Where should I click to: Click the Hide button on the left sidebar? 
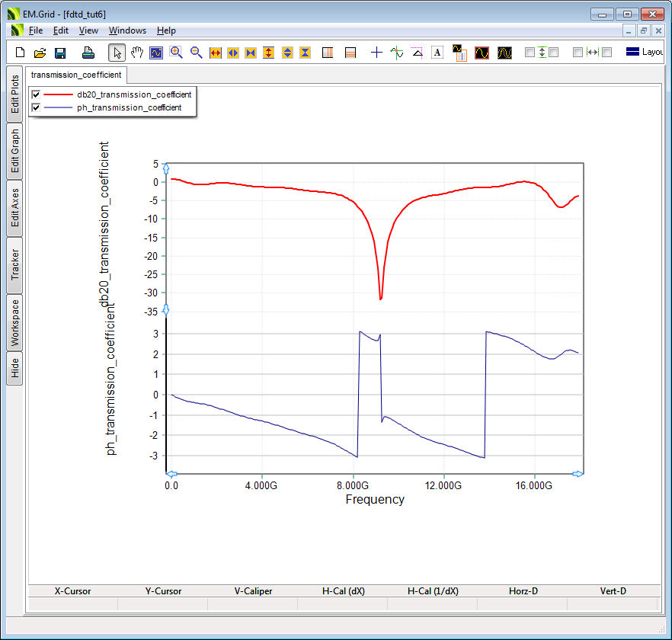(14, 369)
